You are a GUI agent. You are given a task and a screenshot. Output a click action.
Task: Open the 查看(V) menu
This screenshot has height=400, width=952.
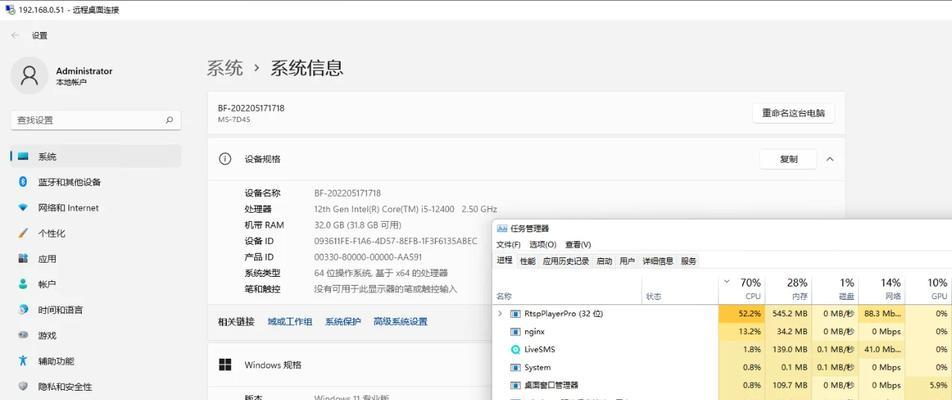[578, 245]
